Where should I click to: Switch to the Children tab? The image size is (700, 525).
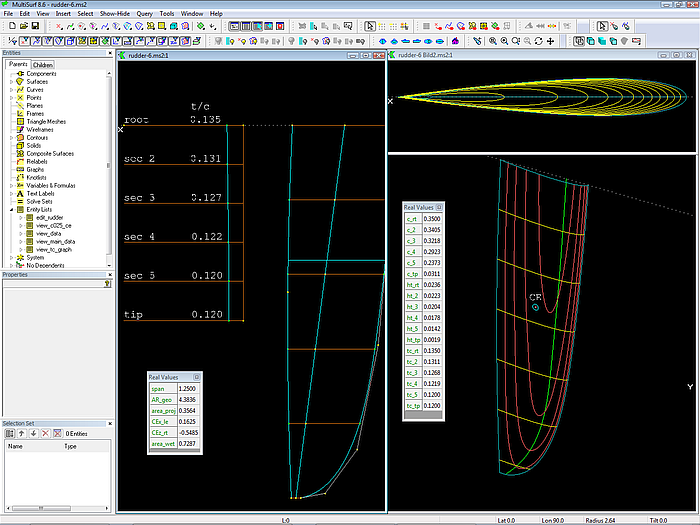(43, 65)
